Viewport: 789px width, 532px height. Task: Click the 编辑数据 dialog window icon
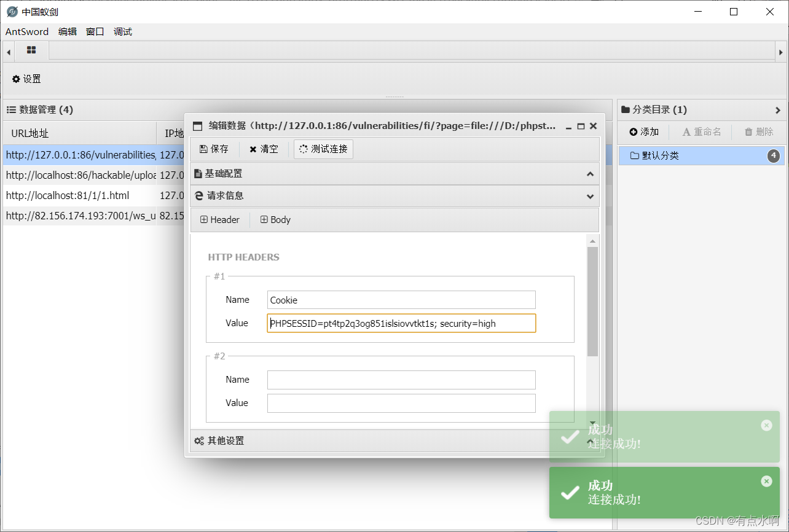[x=197, y=126]
